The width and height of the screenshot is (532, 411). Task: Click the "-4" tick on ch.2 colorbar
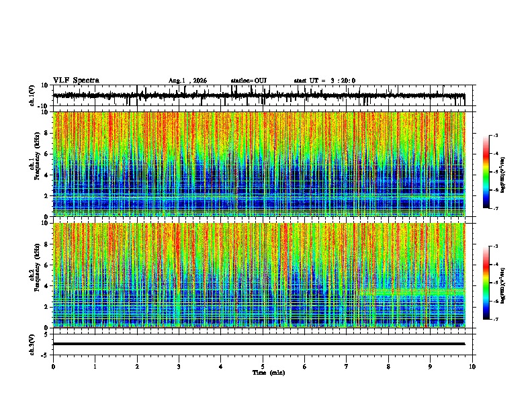(495, 265)
